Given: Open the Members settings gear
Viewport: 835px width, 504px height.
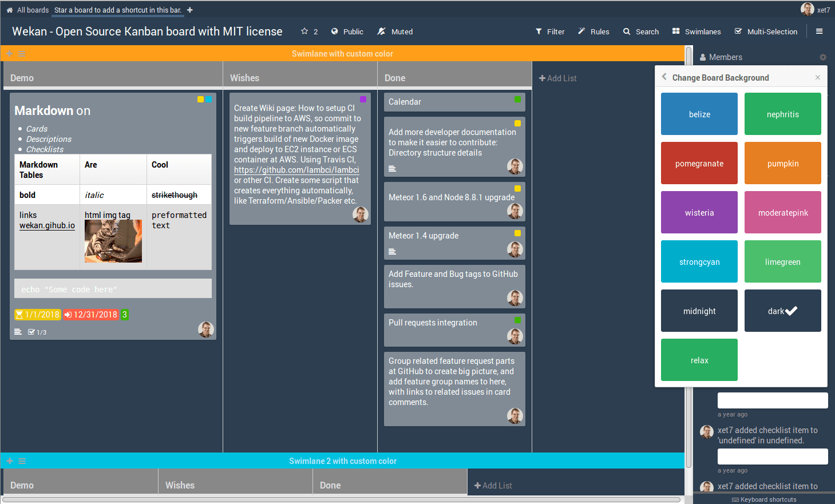Looking at the screenshot, I should pyautogui.click(x=823, y=57).
